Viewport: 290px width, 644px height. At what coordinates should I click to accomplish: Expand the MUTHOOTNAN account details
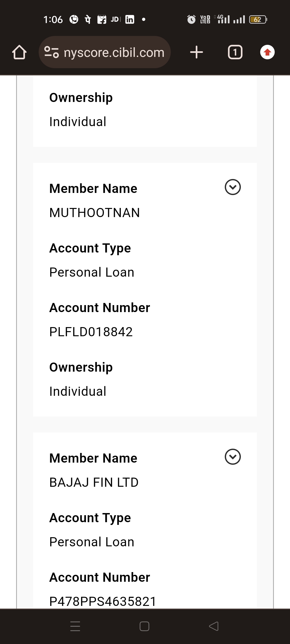[233, 187]
